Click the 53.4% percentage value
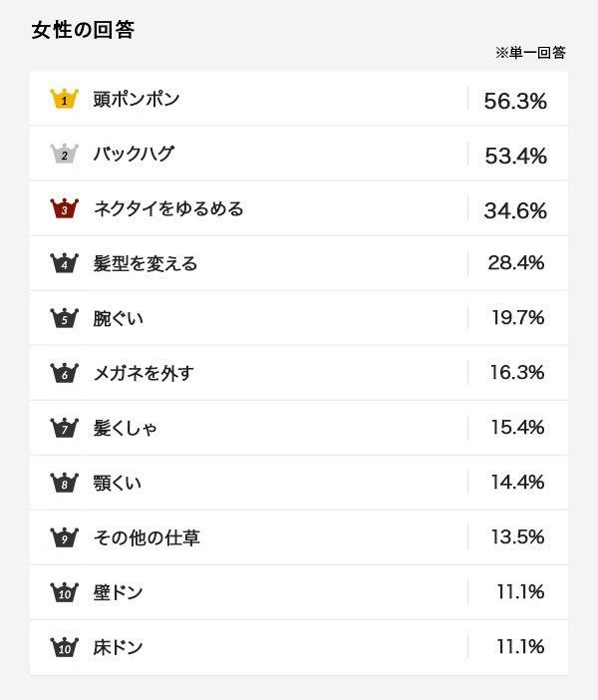598x700 pixels. click(x=515, y=156)
